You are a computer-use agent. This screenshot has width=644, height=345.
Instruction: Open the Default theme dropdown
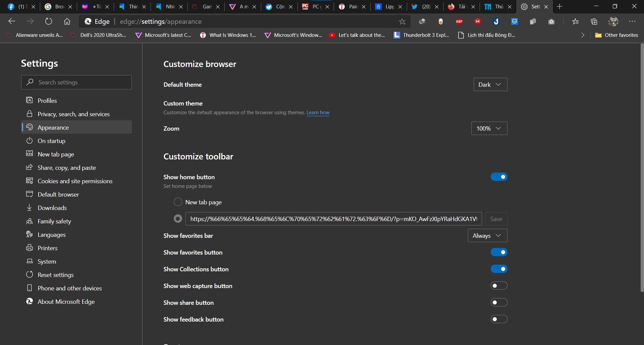pyautogui.click(x=490, y=84)
